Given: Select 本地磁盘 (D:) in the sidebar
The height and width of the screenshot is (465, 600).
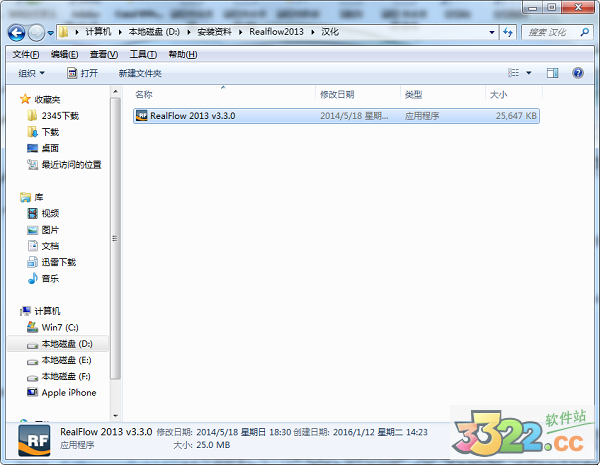Looking at the screenshot, I should click(x=60, y=344).
